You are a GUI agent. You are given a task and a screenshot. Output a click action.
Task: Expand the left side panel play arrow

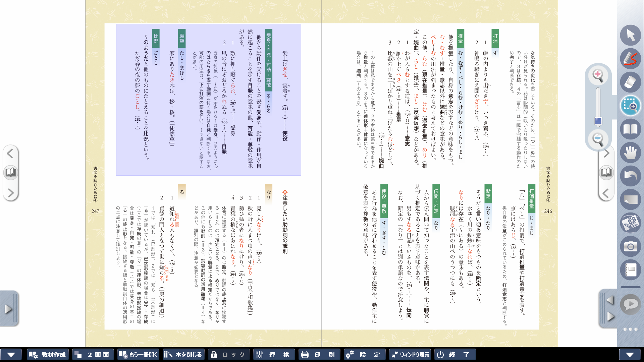click(x=8, y=309)
